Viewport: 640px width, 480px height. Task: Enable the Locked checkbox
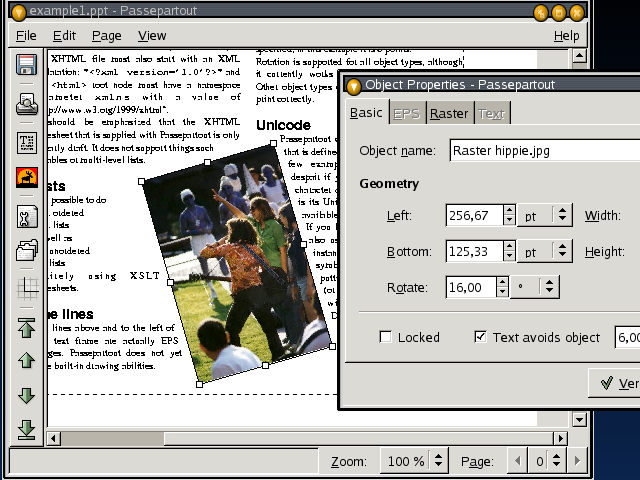pos(386,337)
